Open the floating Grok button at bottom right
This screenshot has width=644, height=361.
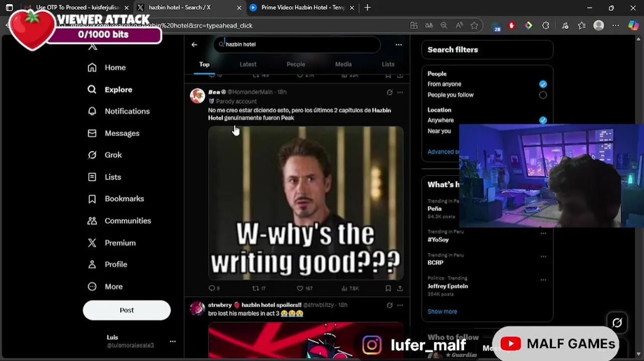tap(617, 323)
